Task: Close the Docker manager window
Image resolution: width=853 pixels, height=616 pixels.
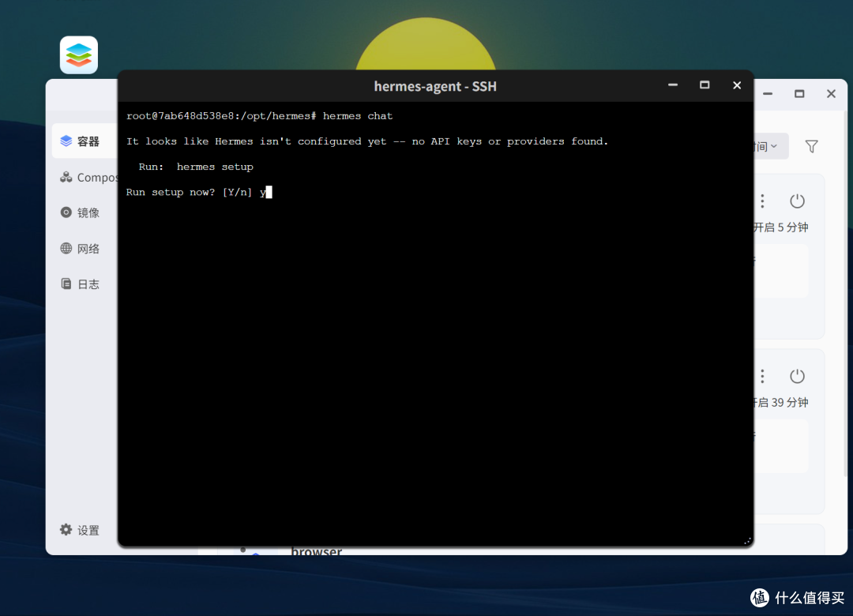Action: pos(831,94)
